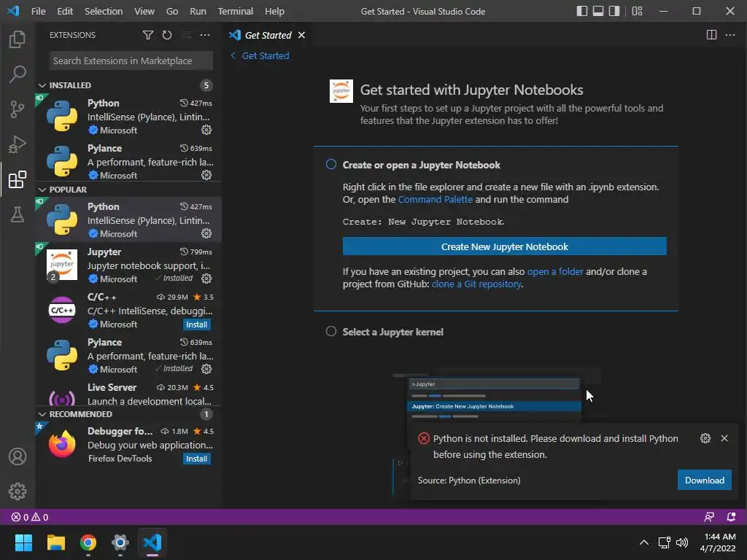Select the Get Started editor tab

click(x=268, y=35)
